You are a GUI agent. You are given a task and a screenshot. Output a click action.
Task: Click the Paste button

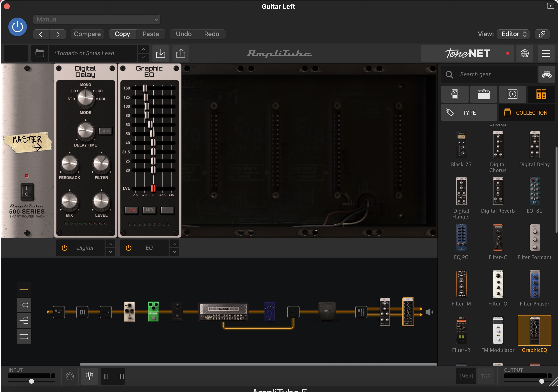151,34
